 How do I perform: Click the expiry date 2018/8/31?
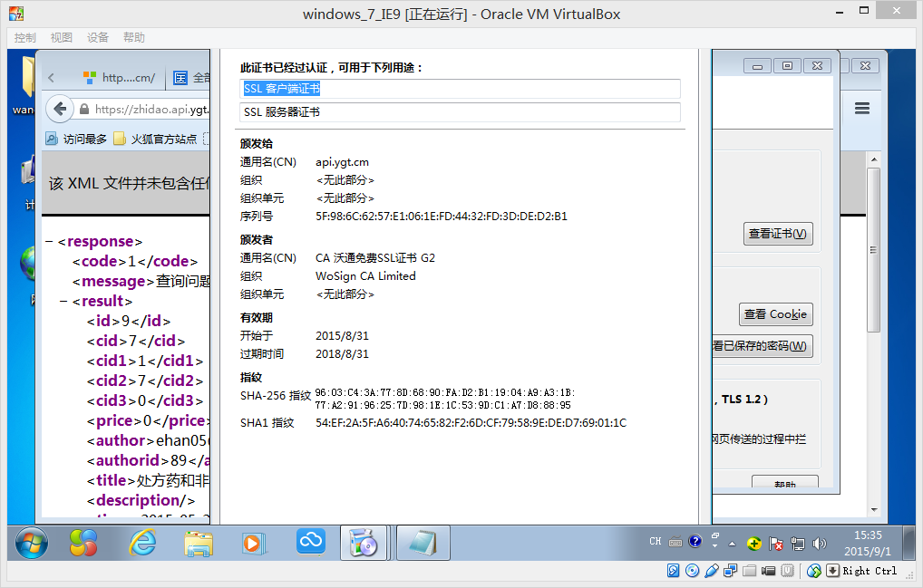[x=342, y=354]
